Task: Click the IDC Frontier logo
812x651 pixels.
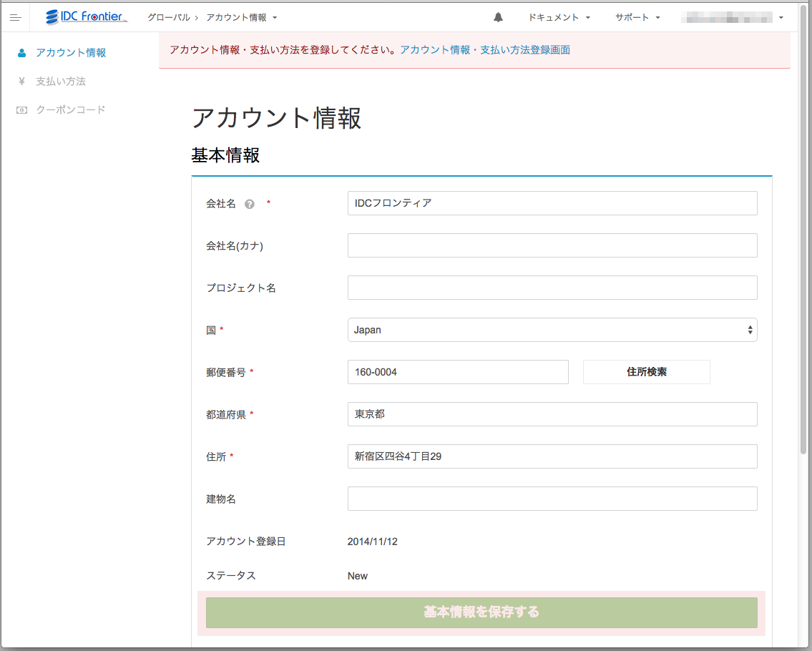Action: (x=84, y=16)
